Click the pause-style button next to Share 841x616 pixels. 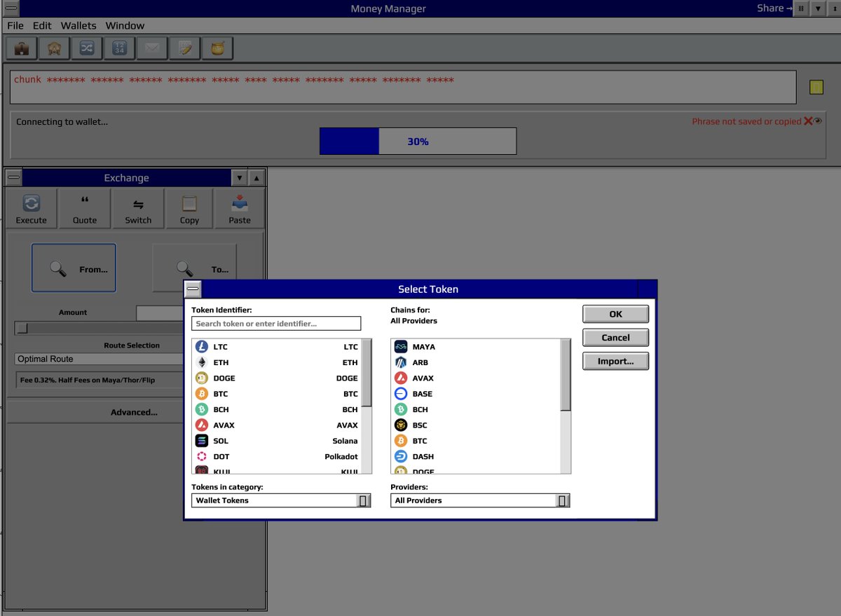[801, 8]
